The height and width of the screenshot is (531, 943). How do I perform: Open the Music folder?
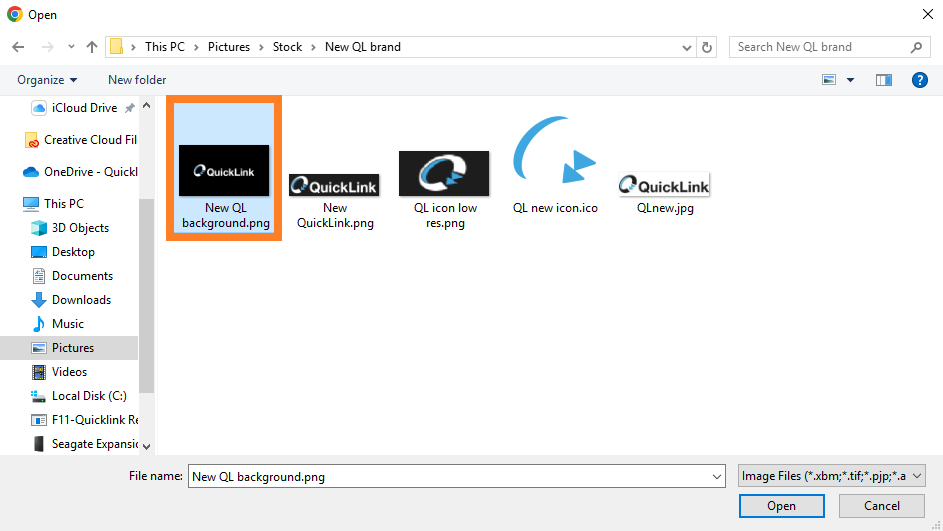click(58, 324)
